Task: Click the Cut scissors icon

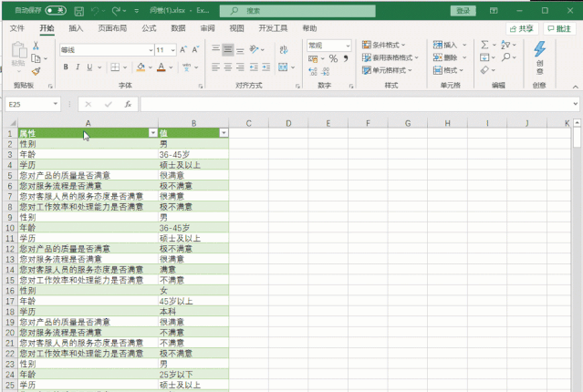Action: 36,46
